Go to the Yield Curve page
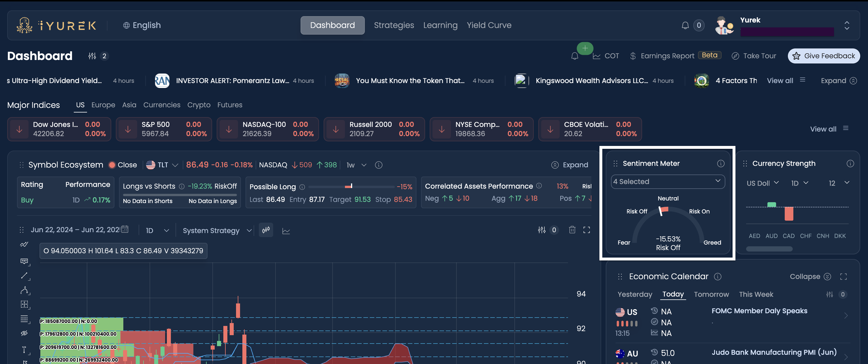Image resolution: width=868 pixels, height=364 pixels. [x=489, y=25]
